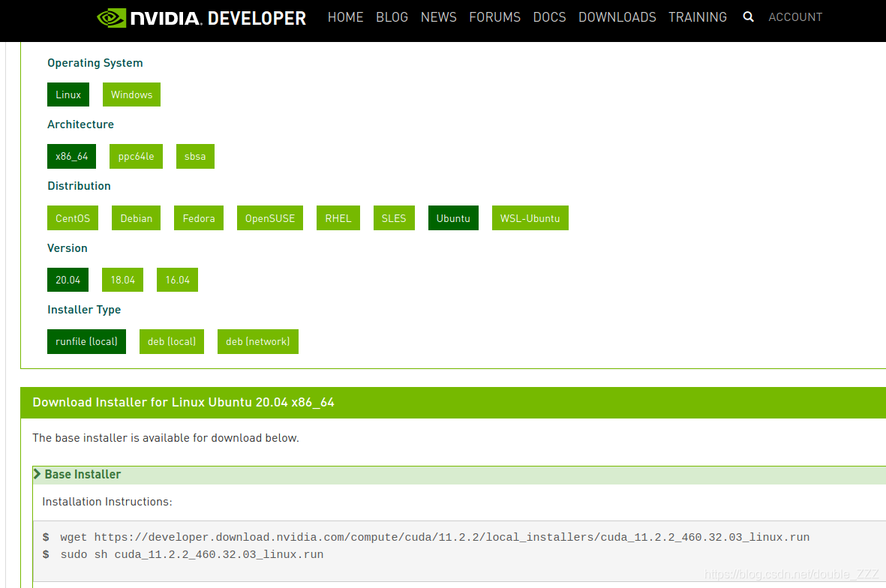Select SLES distribution

pos(394,218)
